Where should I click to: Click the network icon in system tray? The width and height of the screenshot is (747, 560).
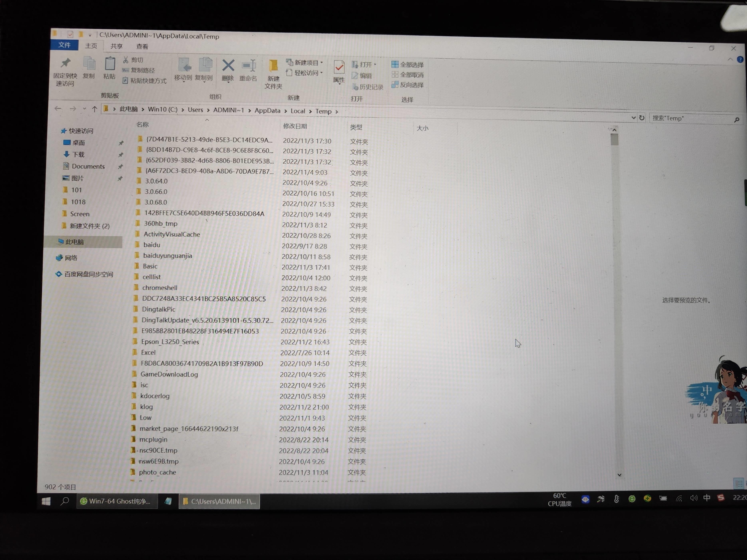tap(679, 498)
